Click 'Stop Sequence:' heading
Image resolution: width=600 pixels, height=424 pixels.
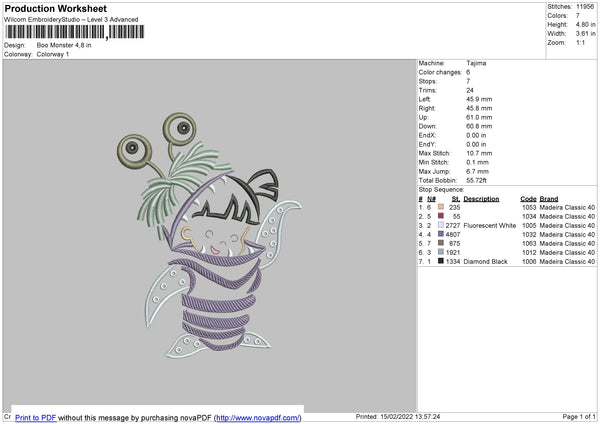click(441, 189)
